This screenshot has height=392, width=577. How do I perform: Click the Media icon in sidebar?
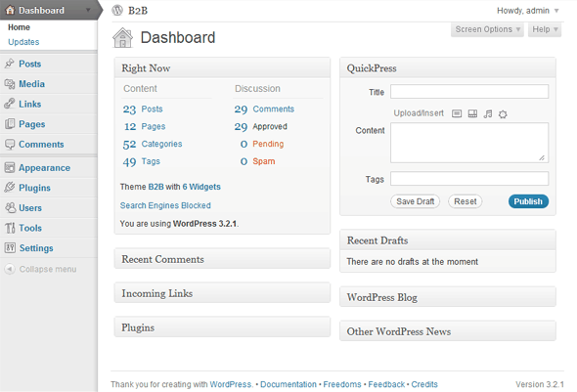click(x=10, y=84)
